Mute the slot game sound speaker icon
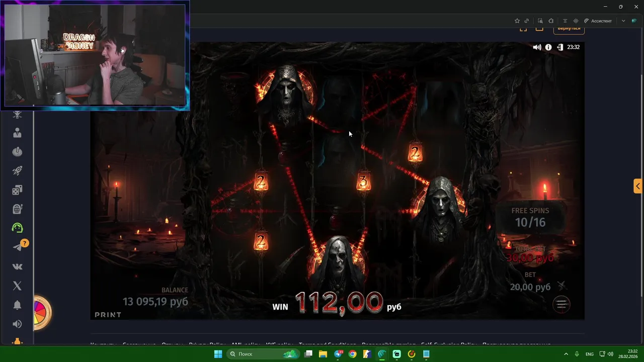Screen dimensions: 644x362 click(x=537, y=47)
